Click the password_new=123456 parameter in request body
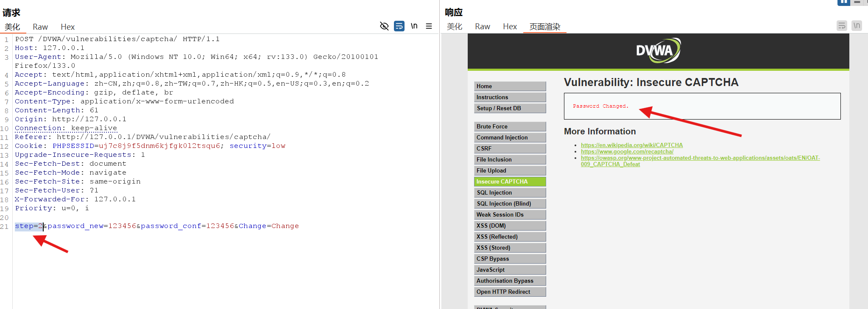Image resolution: width=868 pixels, height=309 pixels. click(x=92, y=226)
